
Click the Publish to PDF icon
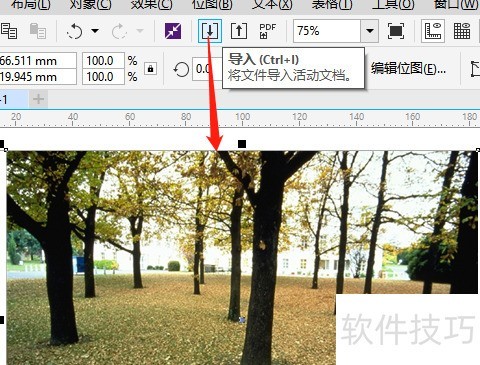click(x=267, y=31)
